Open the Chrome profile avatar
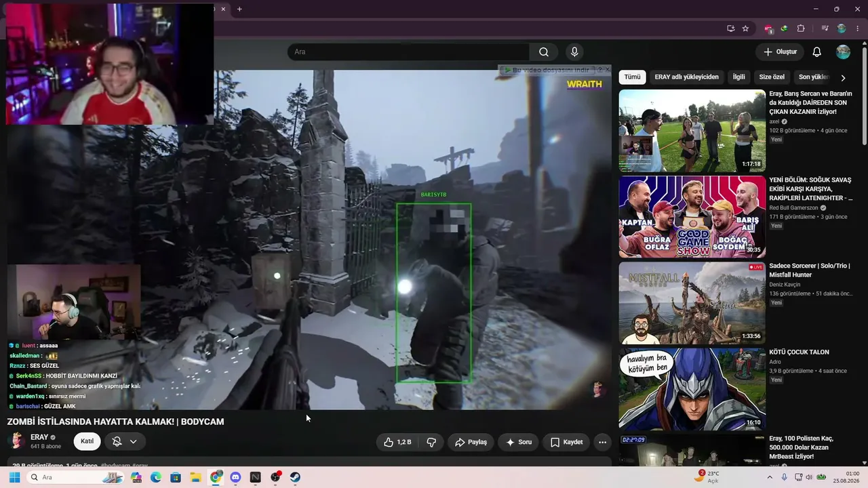The width and height of the screenshot is (868, 488). point(842,28)
